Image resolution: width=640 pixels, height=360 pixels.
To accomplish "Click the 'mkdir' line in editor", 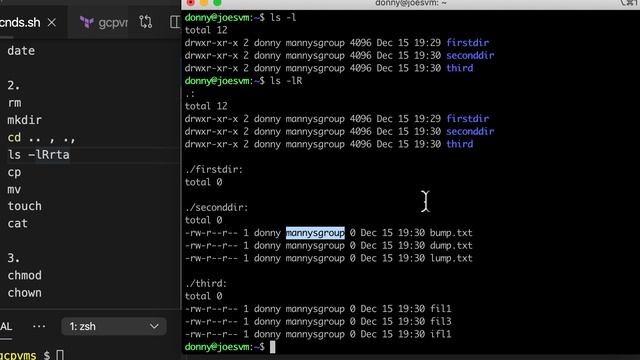I will [x=24, y=120].
